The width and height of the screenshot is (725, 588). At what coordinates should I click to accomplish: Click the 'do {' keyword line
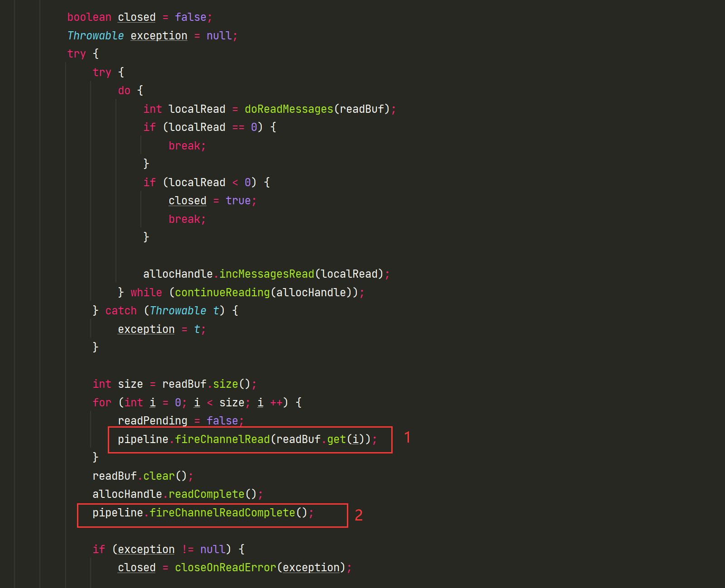pos(130,91)
